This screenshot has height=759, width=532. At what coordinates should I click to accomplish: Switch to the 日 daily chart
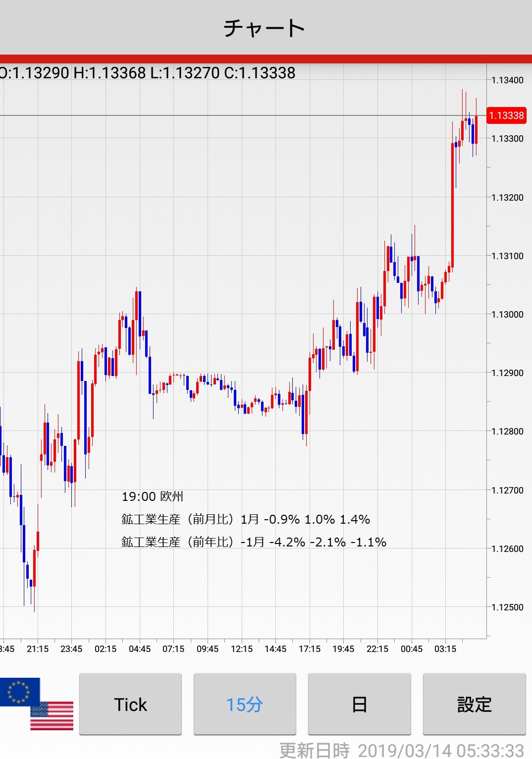(359, 704)
